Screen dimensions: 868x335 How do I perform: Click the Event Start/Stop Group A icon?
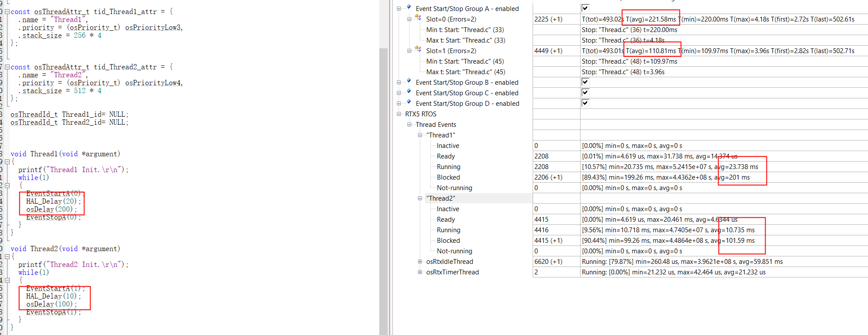(409, 7)
